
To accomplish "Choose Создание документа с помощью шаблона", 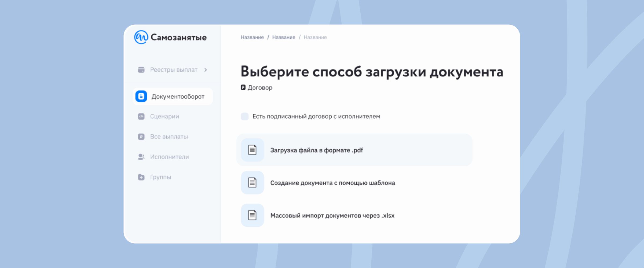I will [x=332, y=183].
